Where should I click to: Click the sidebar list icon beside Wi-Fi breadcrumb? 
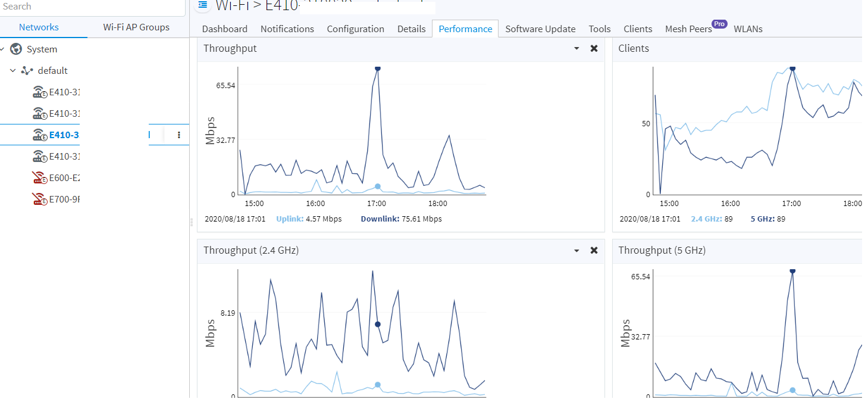(203, 5)
